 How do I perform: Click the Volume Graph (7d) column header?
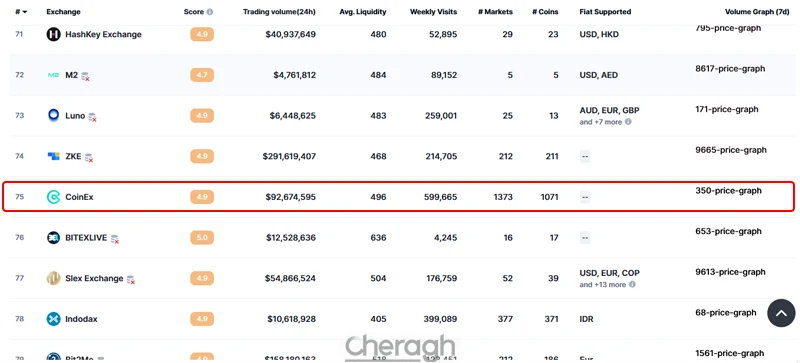tap(758, 12)
